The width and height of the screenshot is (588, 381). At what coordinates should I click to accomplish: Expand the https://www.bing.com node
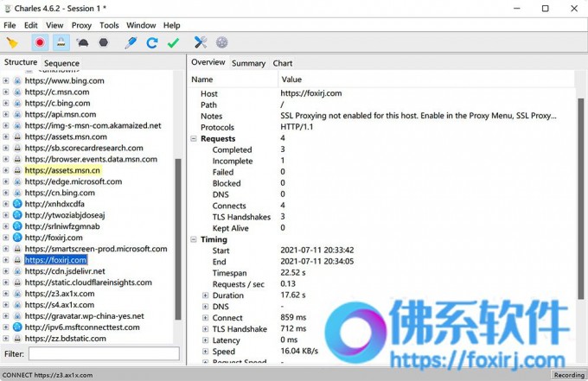[x=6, y=80]
